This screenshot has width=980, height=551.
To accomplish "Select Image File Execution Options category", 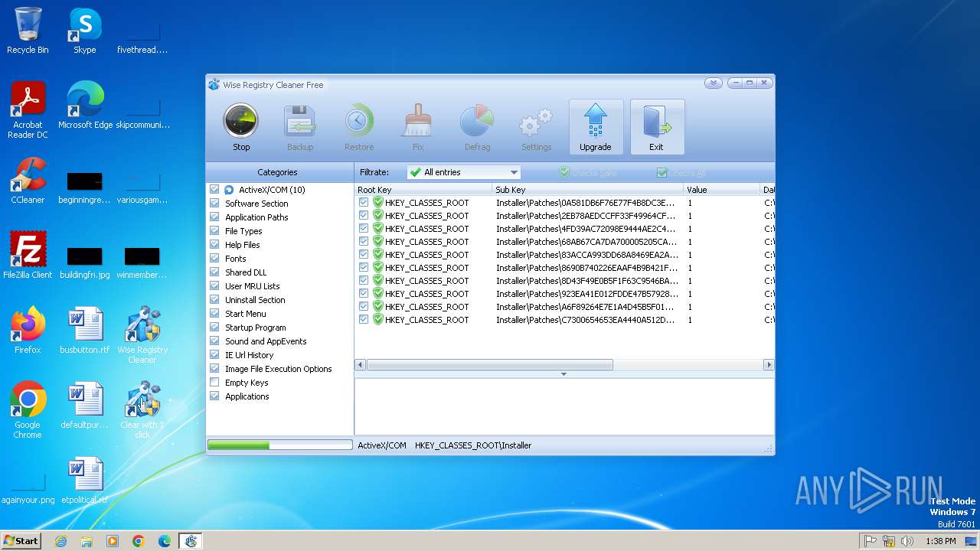I will tap(279, 369).
